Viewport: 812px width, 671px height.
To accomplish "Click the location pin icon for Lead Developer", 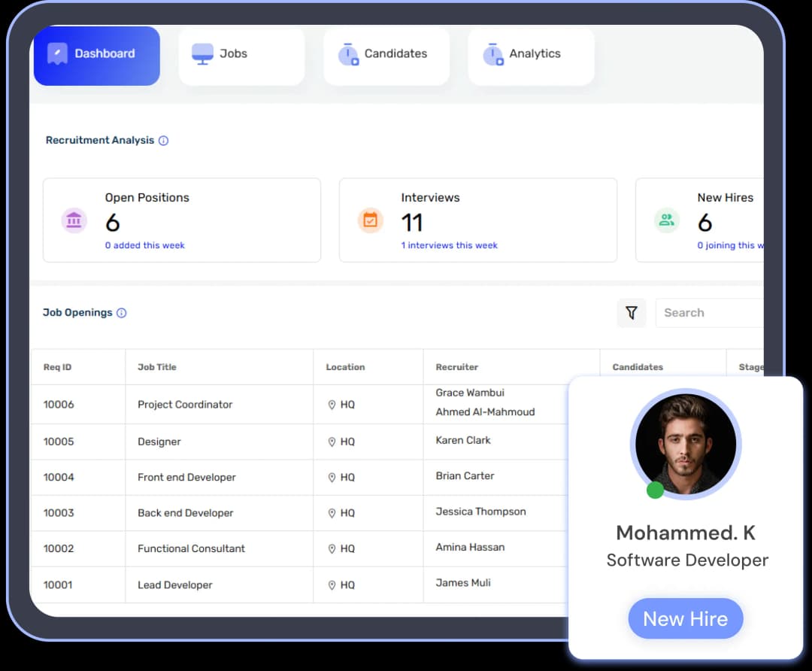I will (332, 584).
